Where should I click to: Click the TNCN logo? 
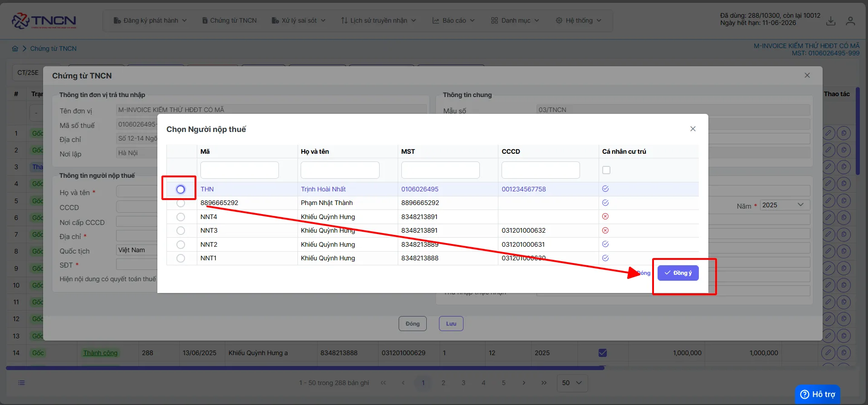[x=44, y=21]
